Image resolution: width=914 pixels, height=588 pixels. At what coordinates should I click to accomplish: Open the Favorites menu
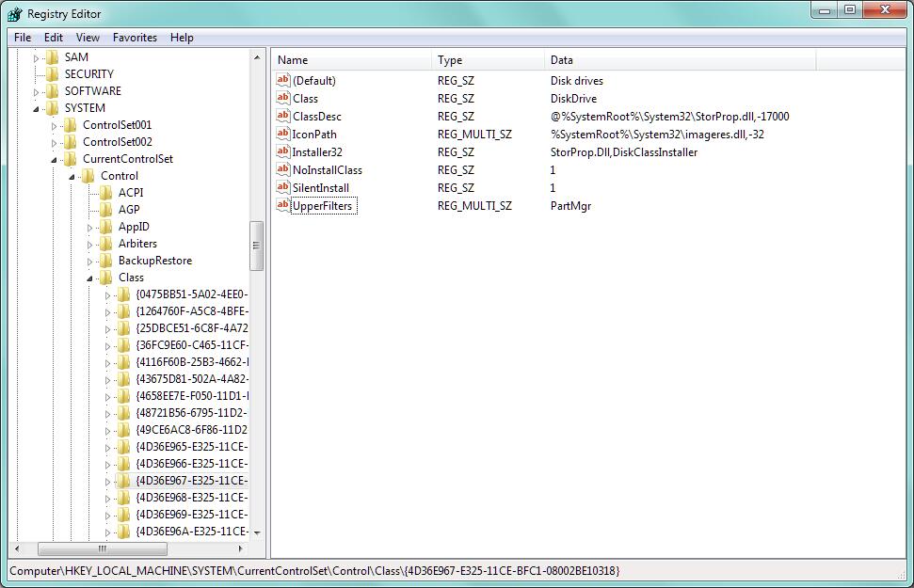point(135,38)
